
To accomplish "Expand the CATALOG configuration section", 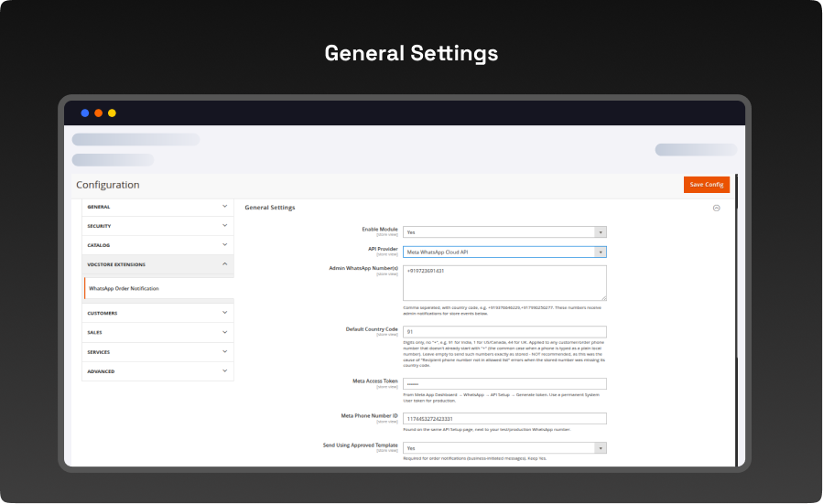I will click(x=157, y=245).
